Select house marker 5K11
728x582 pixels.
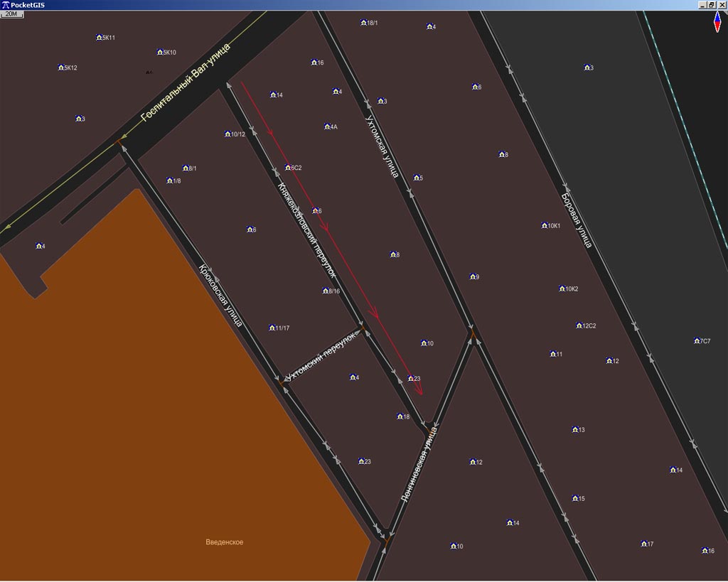[x=99, y=38]
